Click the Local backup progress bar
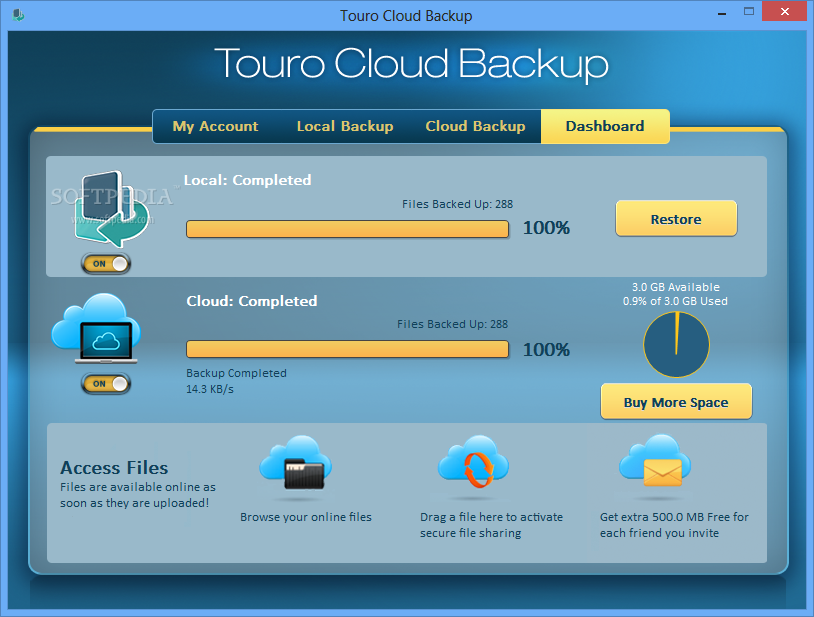 (x=347, y=229)
